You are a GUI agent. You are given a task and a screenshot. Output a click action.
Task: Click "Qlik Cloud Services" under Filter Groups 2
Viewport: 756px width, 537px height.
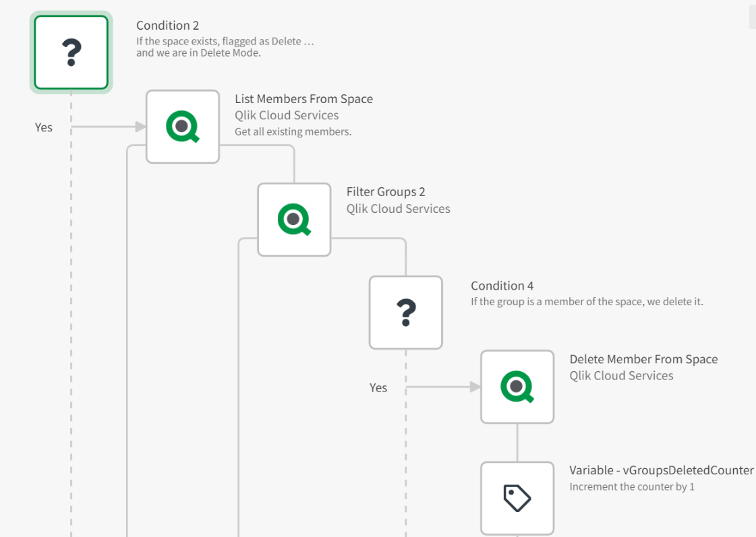(398, 209)
